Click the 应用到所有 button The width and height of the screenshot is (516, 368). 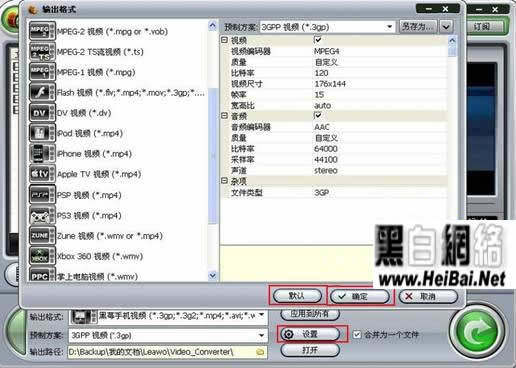coord(310,314)
